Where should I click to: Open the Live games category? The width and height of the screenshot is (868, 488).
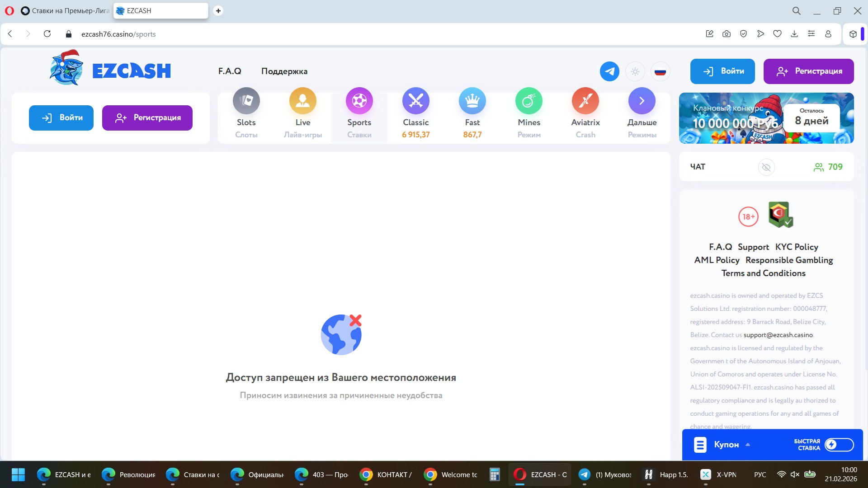point(302,101)
